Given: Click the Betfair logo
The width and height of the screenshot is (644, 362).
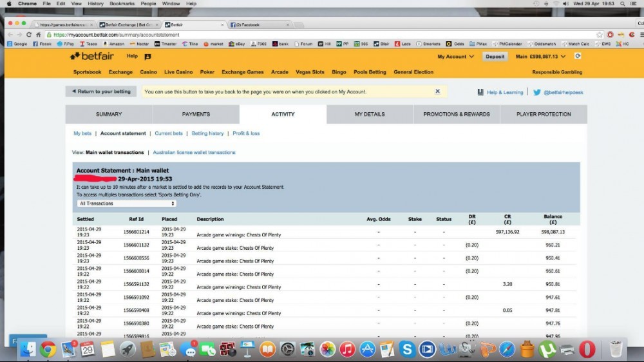Looking at the screenshot, I should [x=91, y=56].
